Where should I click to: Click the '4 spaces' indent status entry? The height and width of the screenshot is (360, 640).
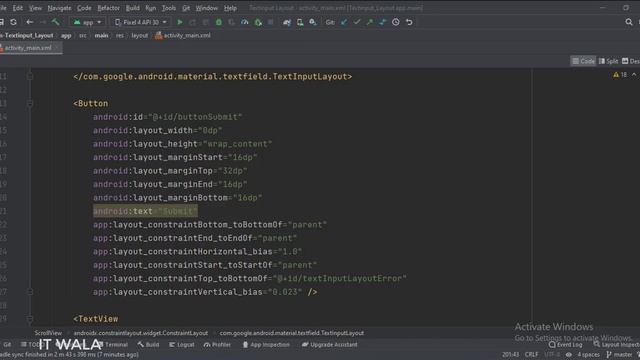point(588,354)
